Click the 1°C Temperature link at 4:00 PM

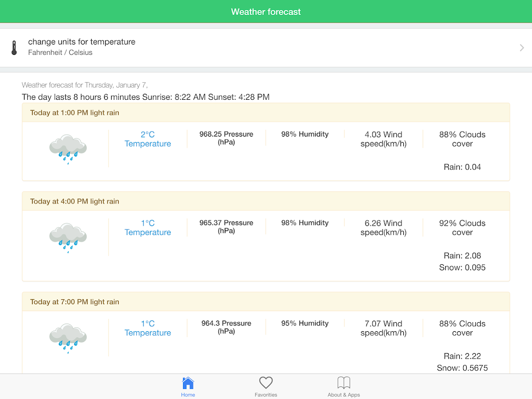click(148, 228)
